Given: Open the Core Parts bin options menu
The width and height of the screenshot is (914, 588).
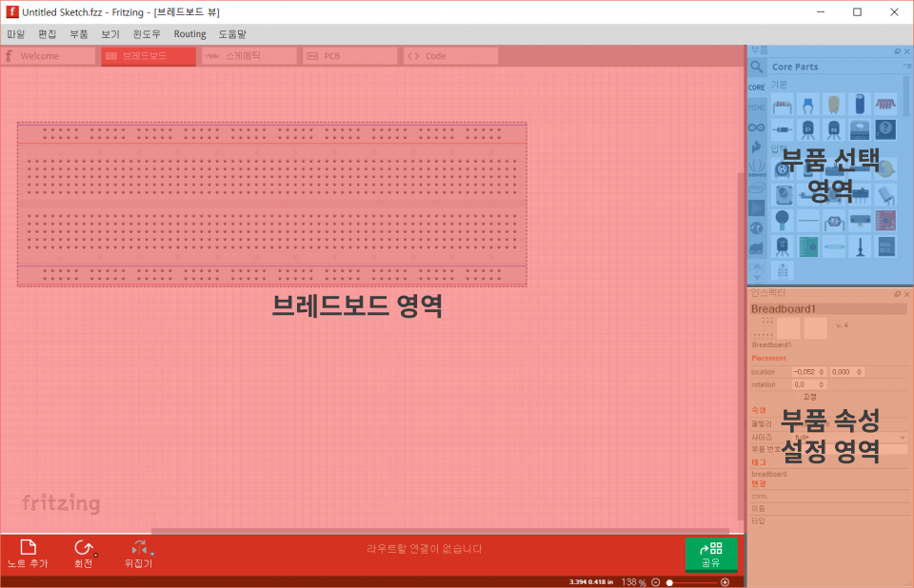Looking at the screenshot, I should [x=906, y=67].
